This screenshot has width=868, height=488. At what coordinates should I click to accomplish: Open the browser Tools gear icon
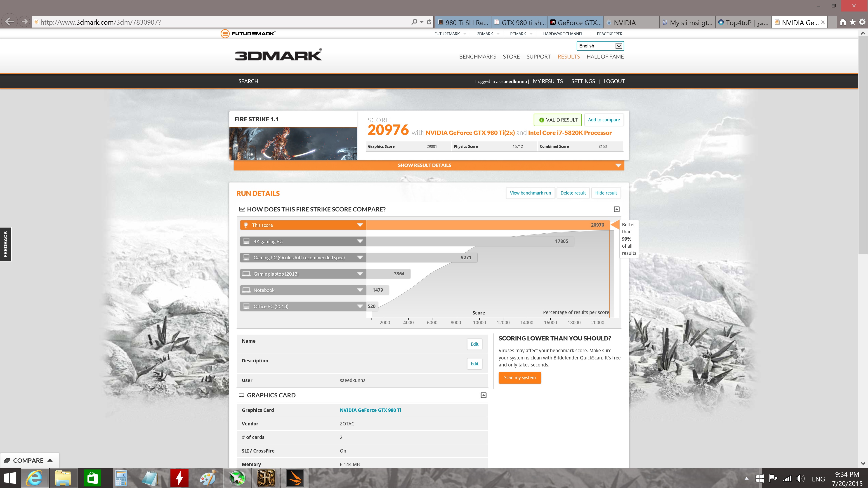[862, 22]
